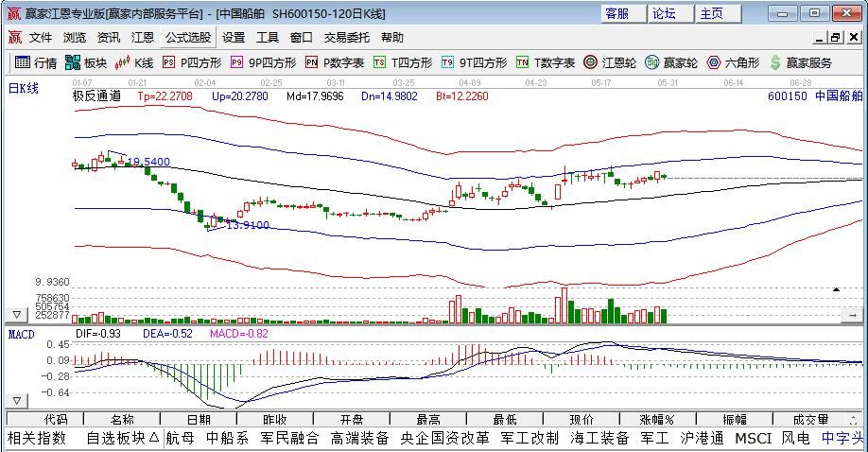The width and height of the screenshot is (868, 452).
Task: Click the 客服 button in title bar
Action: [x=616, y=13]
